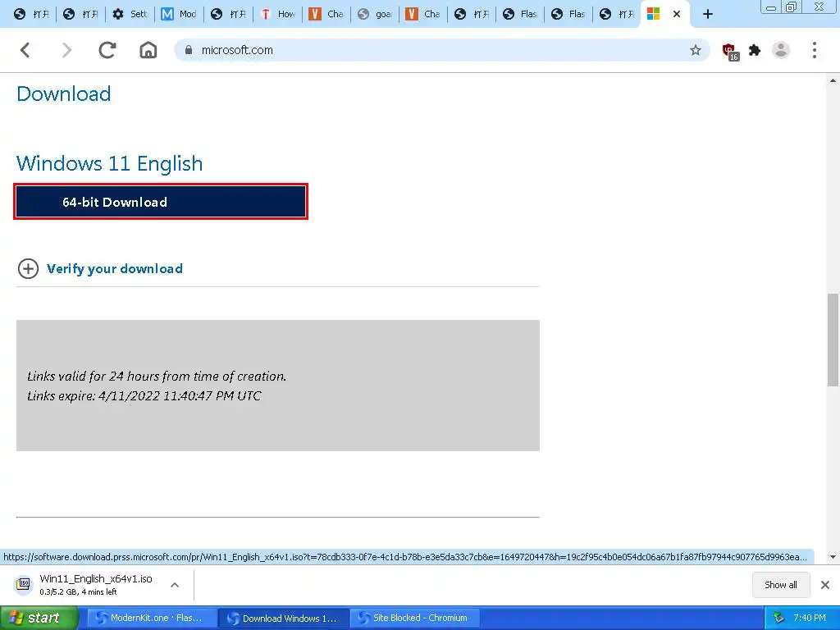This screenshot has width=840, height=630.
Task: Expand Verify your download section
Action: (x=114, y=268)
